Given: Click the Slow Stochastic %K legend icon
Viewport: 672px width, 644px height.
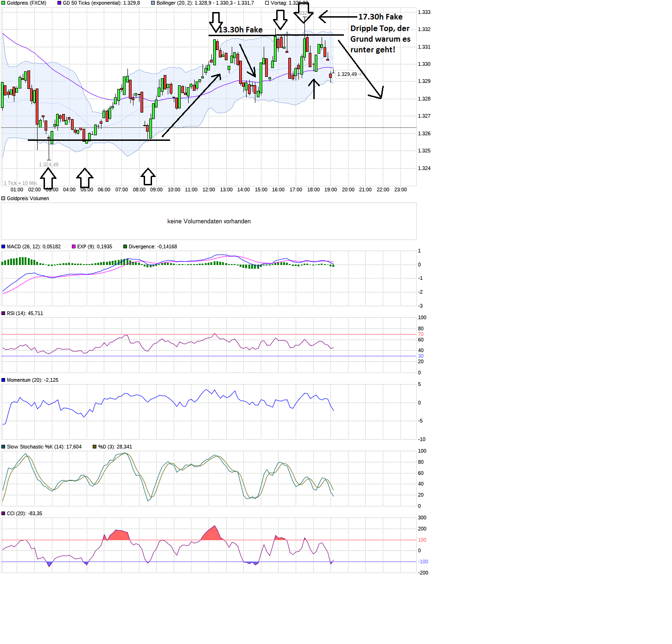Looking at the screenshot, I should pos(3,446).
